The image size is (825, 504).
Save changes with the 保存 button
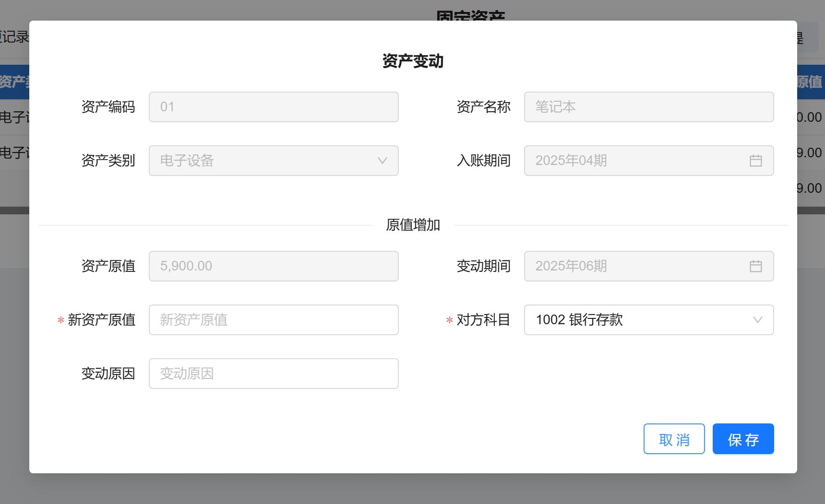(742, 439)
